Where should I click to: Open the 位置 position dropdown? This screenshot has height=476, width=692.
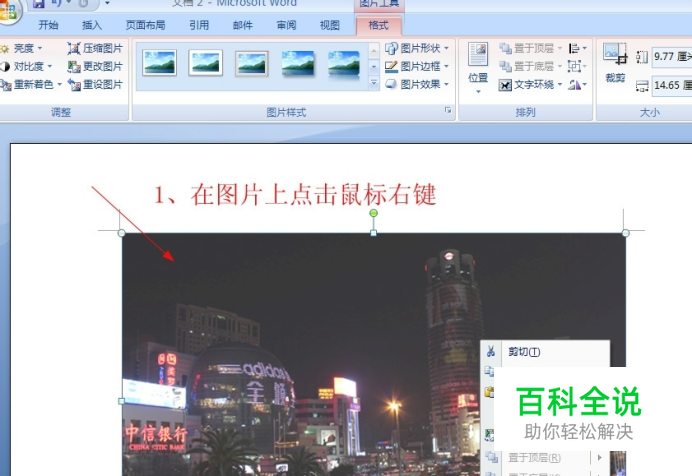tap(478, 68)
